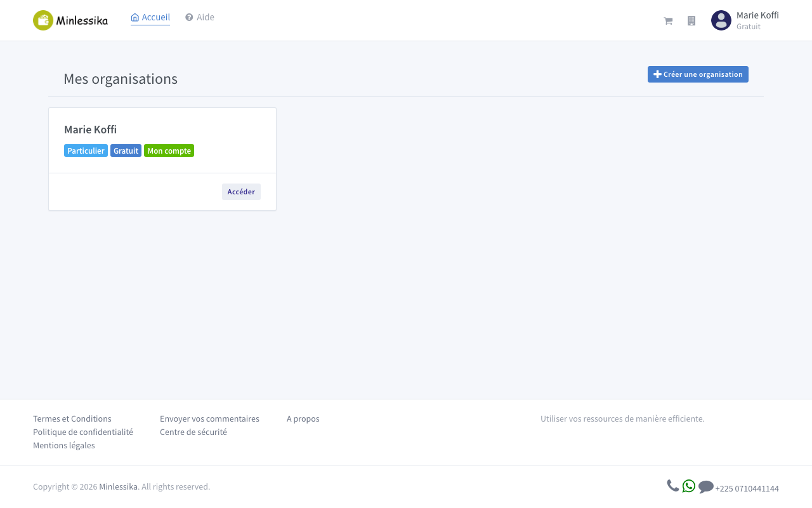This screenshot has height=508, width=812.
Task: Click the Minlessika logo
Action: [x=70, y=20]
